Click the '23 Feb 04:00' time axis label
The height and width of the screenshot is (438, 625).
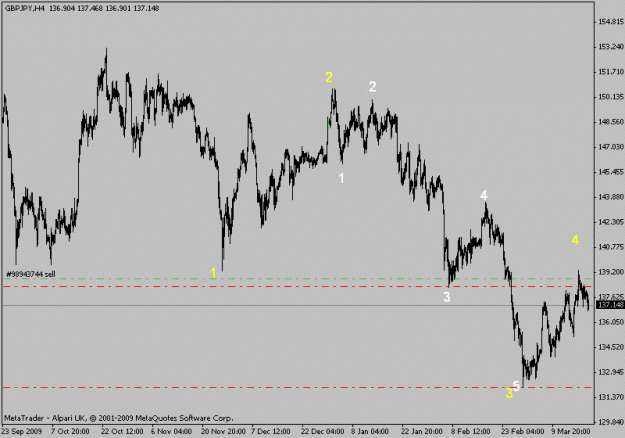click(x=522, y=431)
